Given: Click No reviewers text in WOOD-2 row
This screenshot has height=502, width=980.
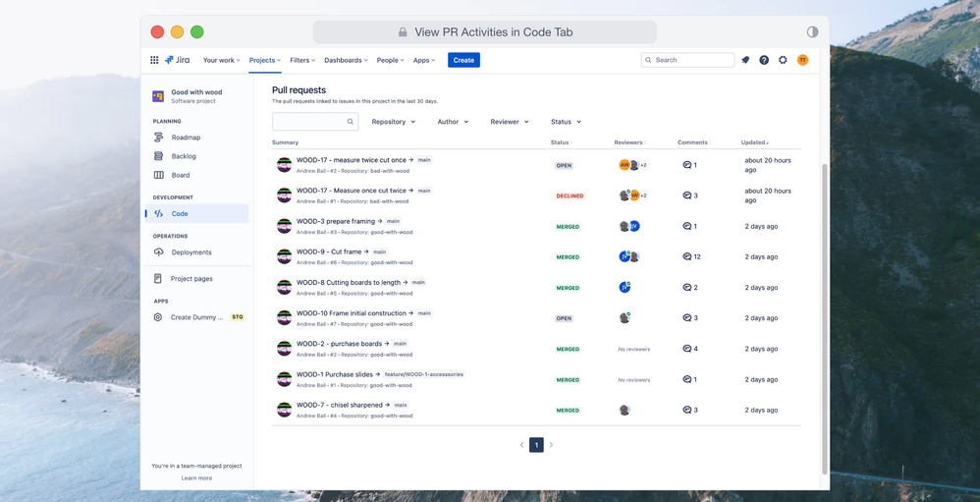Looking at the screenshot, I should click(x=633, y=349).
